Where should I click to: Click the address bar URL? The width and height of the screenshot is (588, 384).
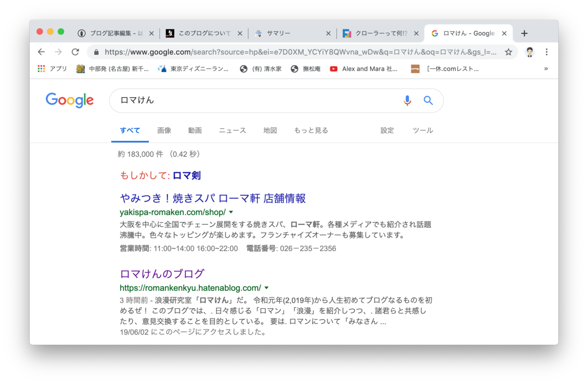[300, 52]
